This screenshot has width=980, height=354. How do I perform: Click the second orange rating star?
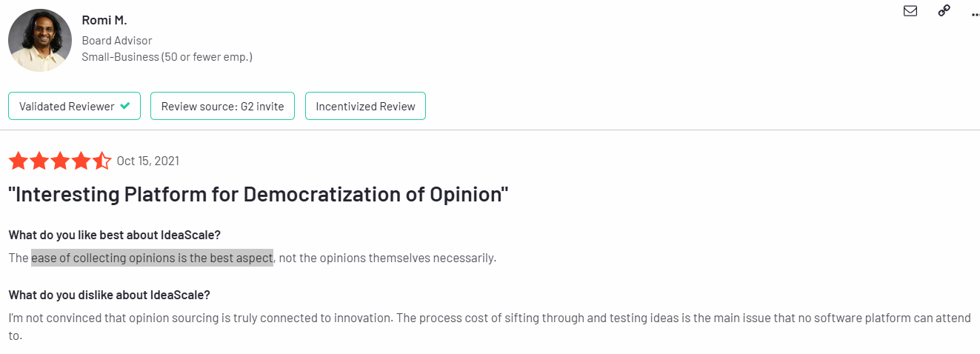[39, 161]
